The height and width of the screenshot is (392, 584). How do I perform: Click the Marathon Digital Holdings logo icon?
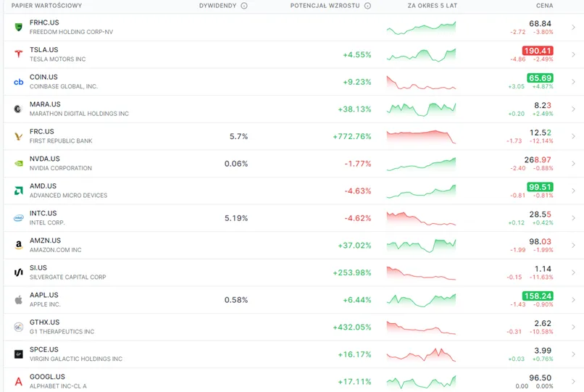[18, 109]
